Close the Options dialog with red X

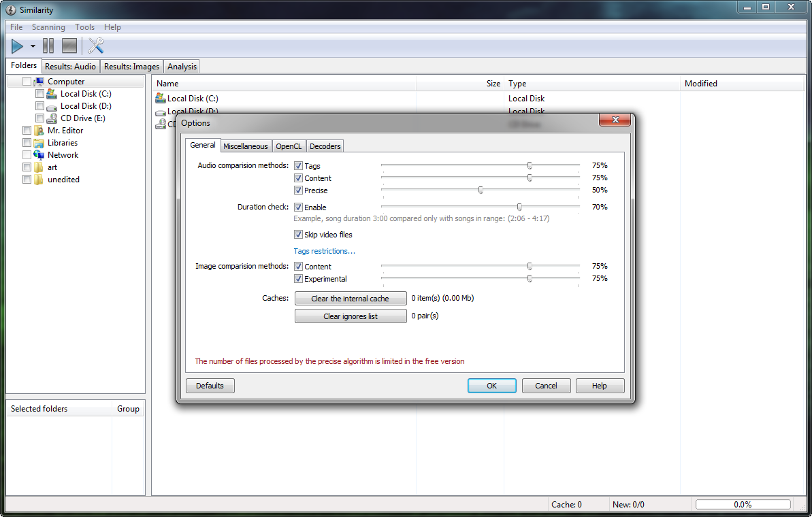(x=615, y=120)
